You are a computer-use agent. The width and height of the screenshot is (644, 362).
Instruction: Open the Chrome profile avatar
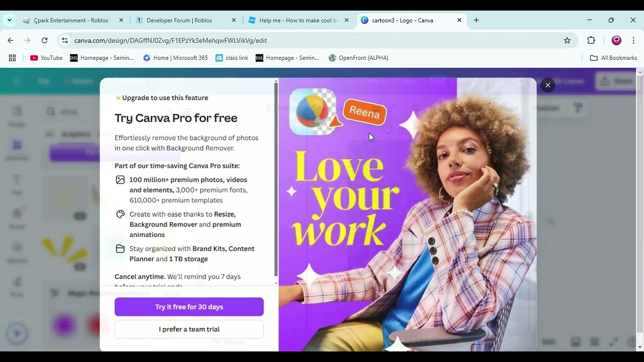(616, 40)
